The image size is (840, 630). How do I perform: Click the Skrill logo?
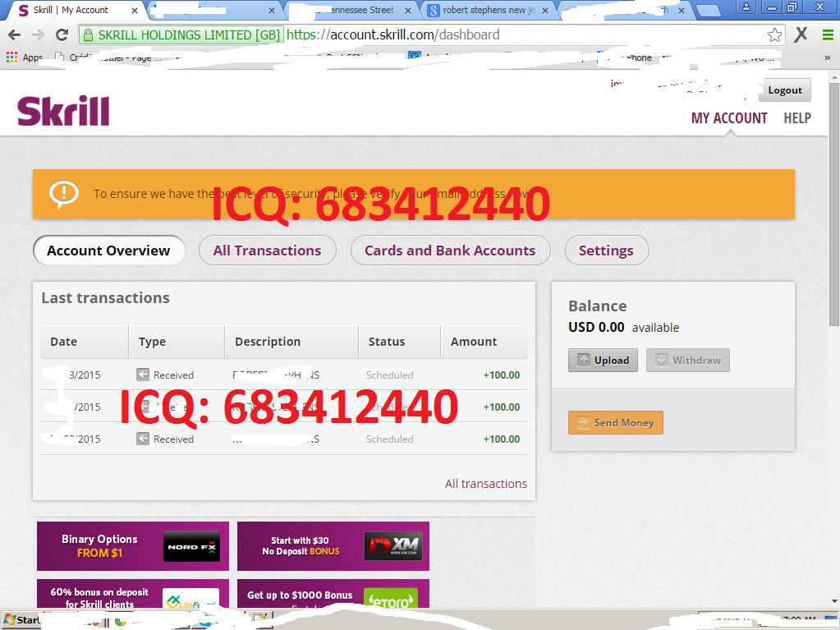click(63, 111)
